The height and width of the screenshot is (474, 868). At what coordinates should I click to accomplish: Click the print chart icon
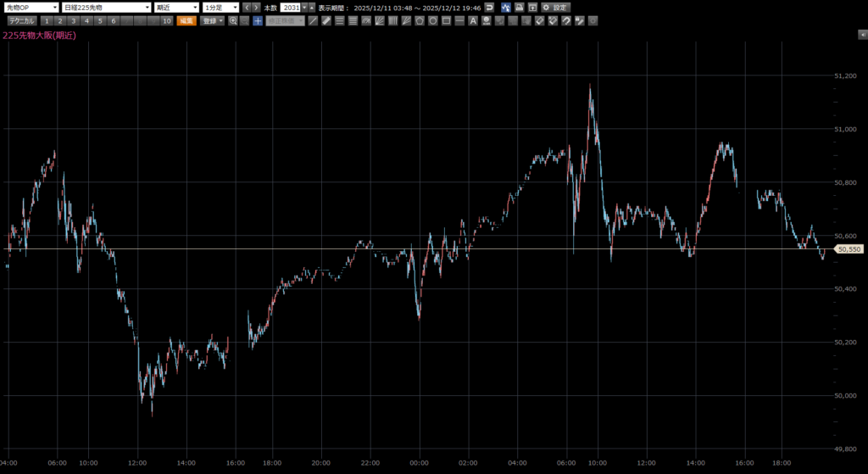tap(519, 8)
